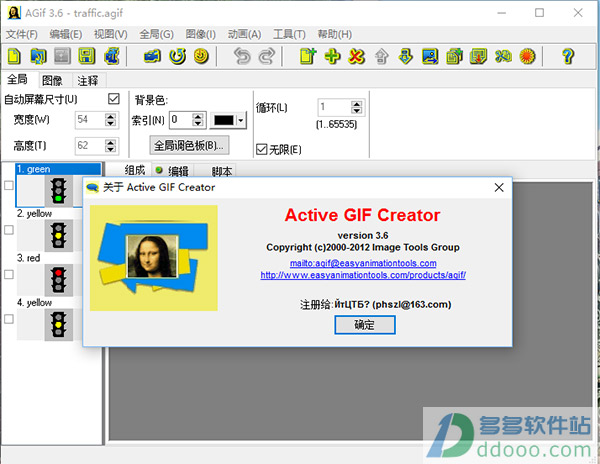Open the 编辑(E) menu
600x464 pixels.
click(66, 34)
